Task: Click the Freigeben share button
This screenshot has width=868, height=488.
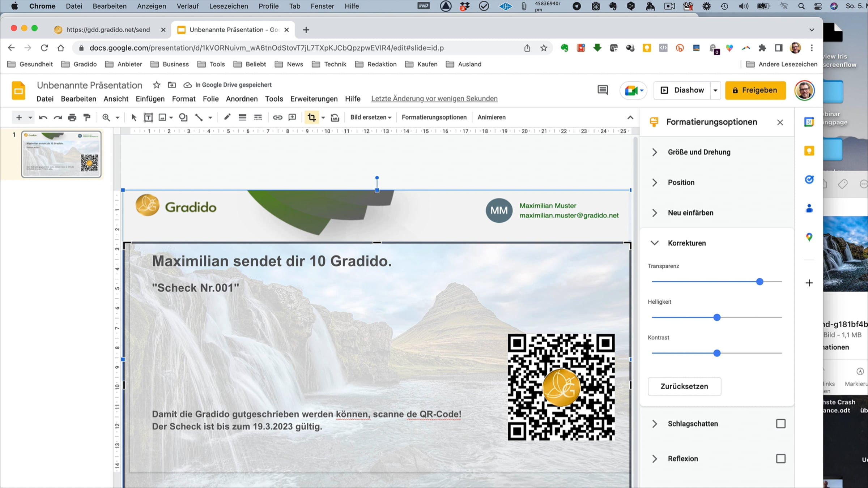Action: [x=755, y=90]
